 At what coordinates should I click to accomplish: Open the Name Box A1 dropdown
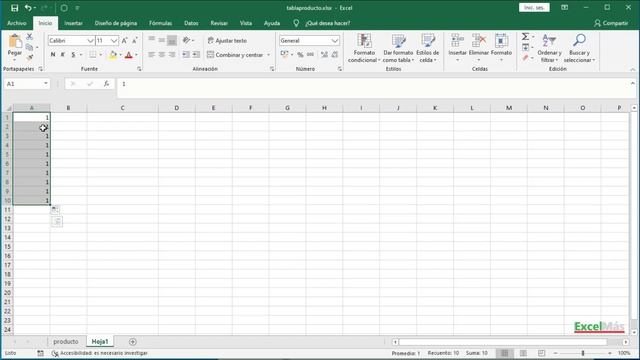pyautogui.click(x=45, y=84)
